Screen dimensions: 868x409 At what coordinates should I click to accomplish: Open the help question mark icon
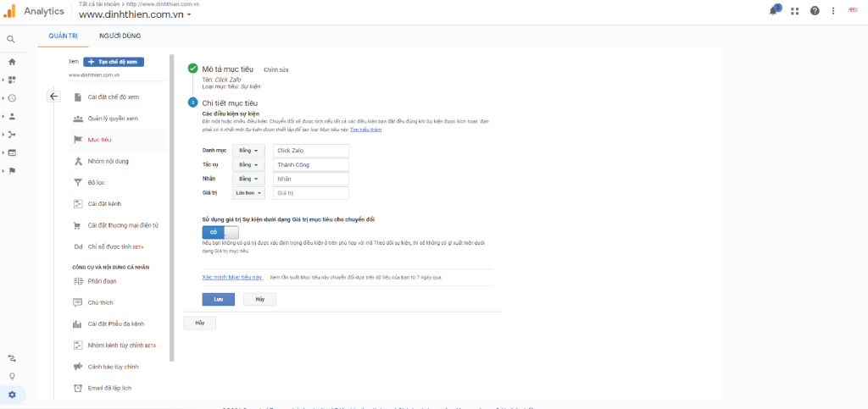[x=815, y=11]
